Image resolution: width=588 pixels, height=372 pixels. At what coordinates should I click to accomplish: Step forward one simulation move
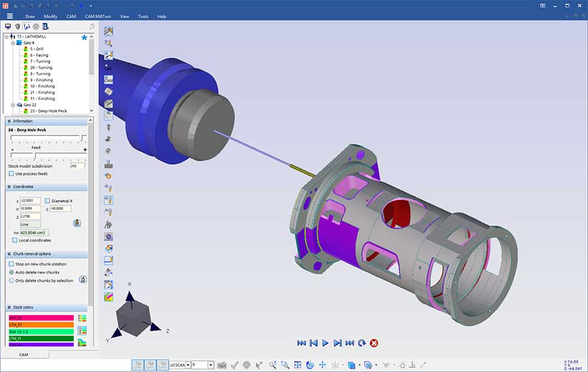[x=337, y=343]
